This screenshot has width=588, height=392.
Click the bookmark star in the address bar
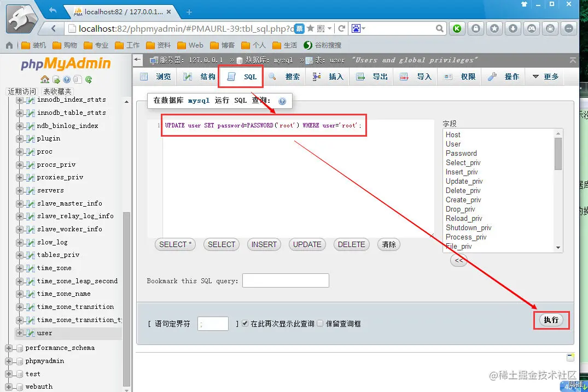click(310, 28)
